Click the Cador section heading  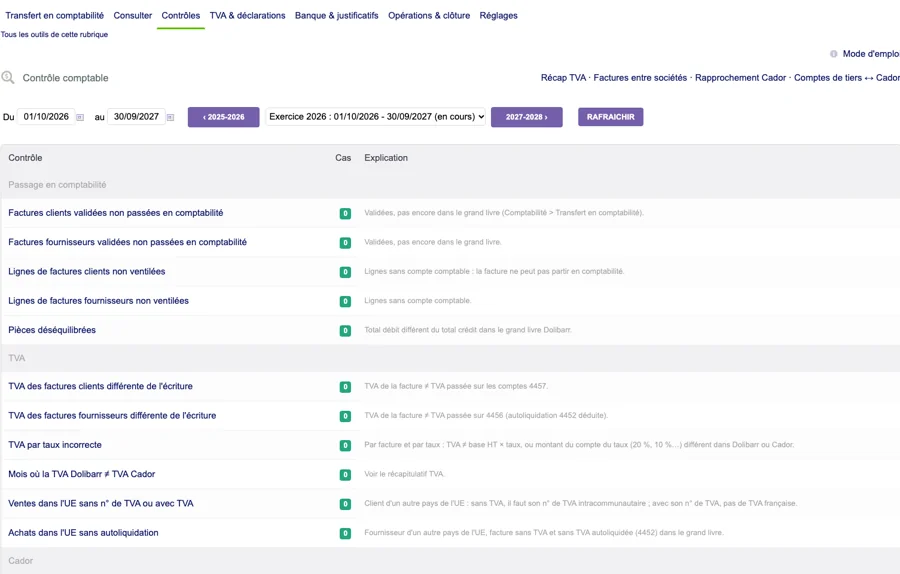[x=21, y=561]
